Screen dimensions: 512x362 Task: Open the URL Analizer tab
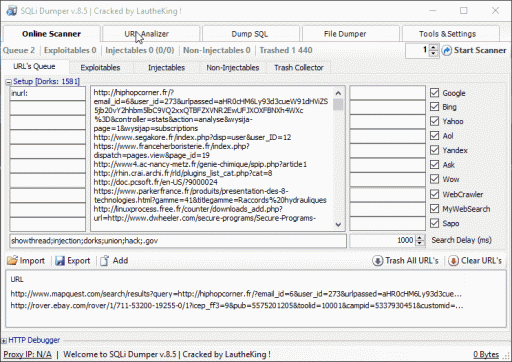coord(151,34)
